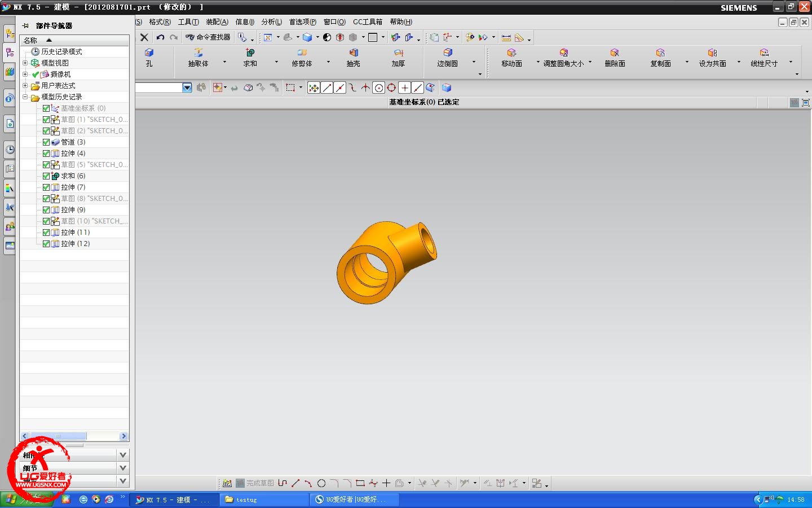812x508 pixels.
Task: Open the selection filter combo box arrow
Action: point(187,87)
